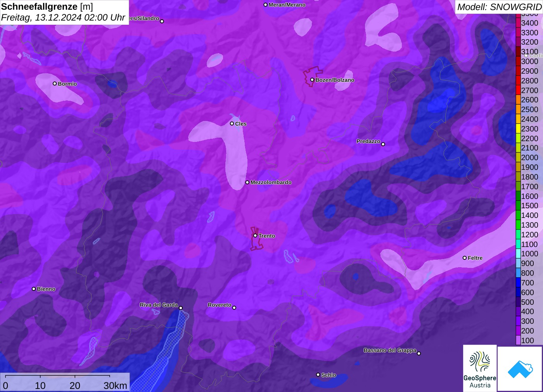Click the 600 blue legend swatch
The height and width of the screenshot is (392, 543).
(x=518, y=292)
